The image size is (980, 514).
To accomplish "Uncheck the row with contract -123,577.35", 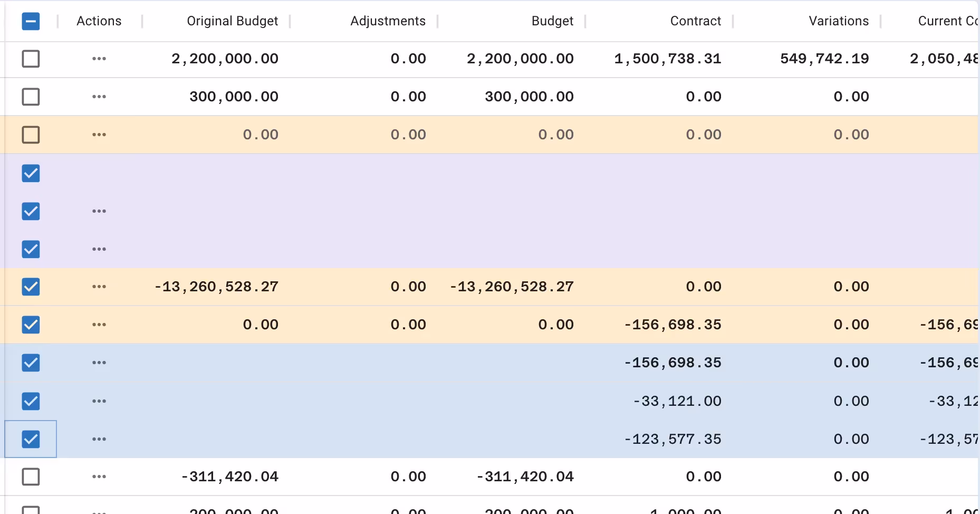I will coord(31,439).
